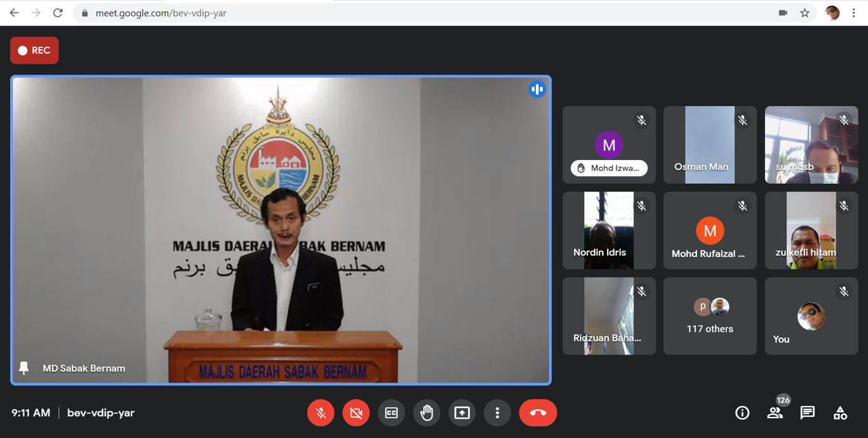Open the Chrome three-dot menu
Viewport: 868px width, 438px height.
[x=854, y=13]
